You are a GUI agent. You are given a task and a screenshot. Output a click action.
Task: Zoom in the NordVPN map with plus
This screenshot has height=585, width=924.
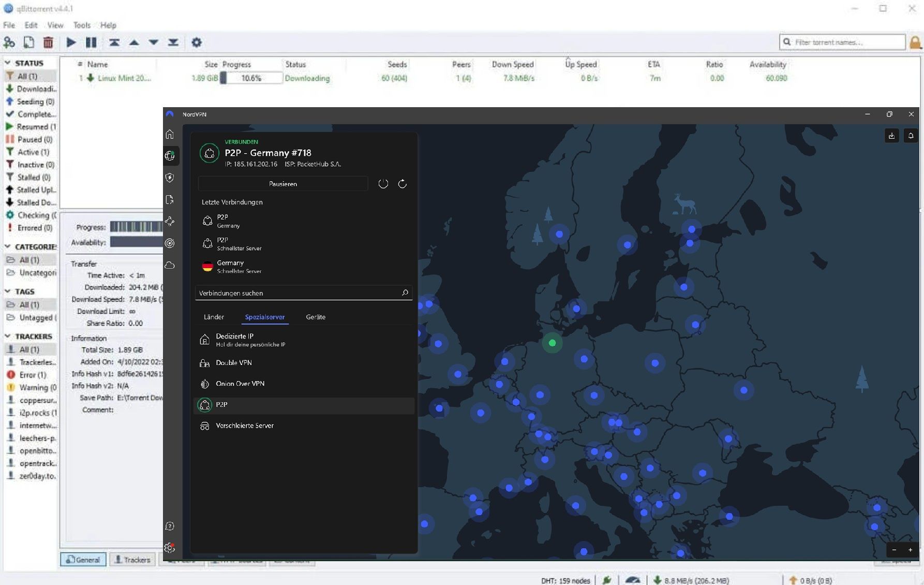(x=911, y=550)
